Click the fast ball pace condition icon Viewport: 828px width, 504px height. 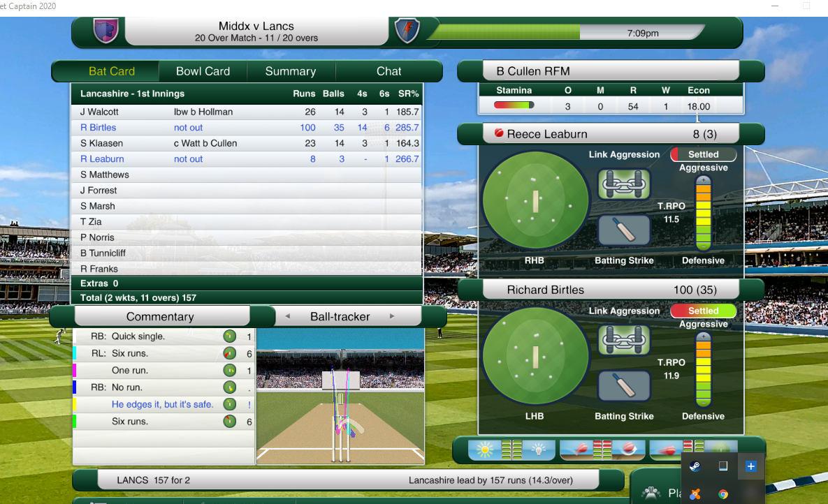667,451
